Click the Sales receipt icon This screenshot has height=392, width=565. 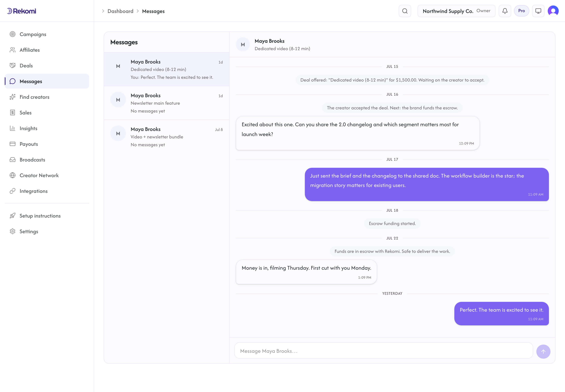13,113
